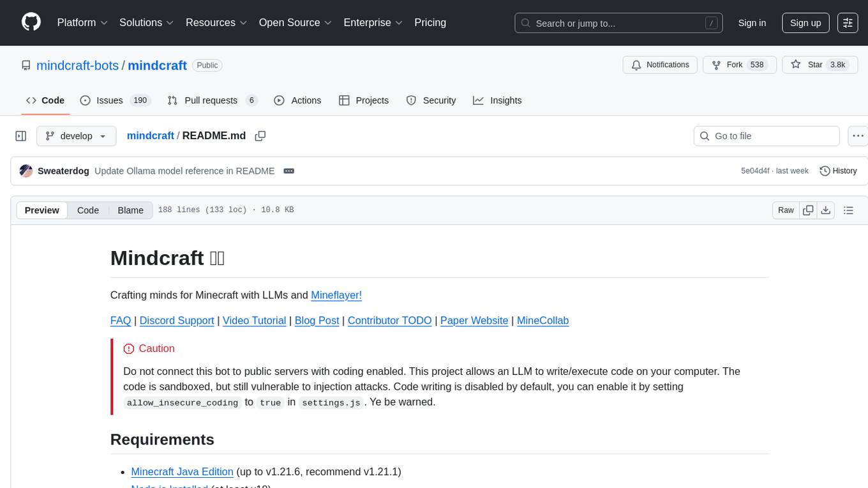Image resolution: width=868 pixels, height=488 pixels.
Task: Open the Actions tab
Action: 297,100
